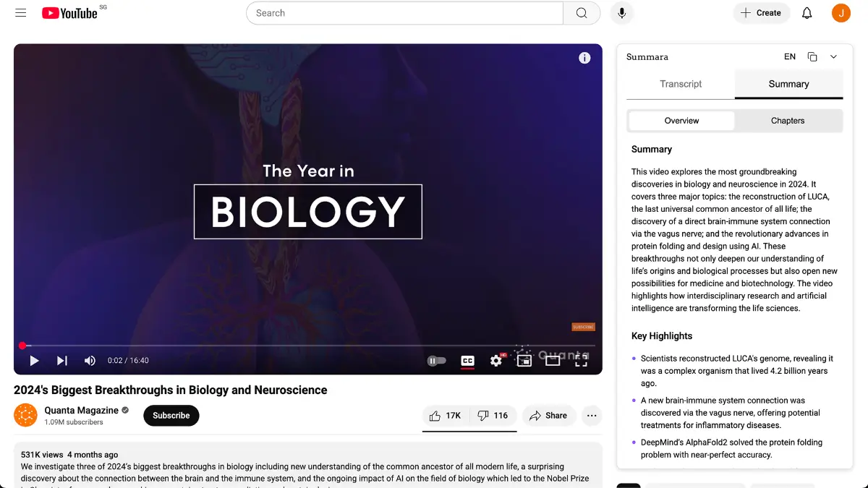Toggle closed captions (CC)
Image resolution: width=868 pixels, height=488 pixels.
click(467, 361)
